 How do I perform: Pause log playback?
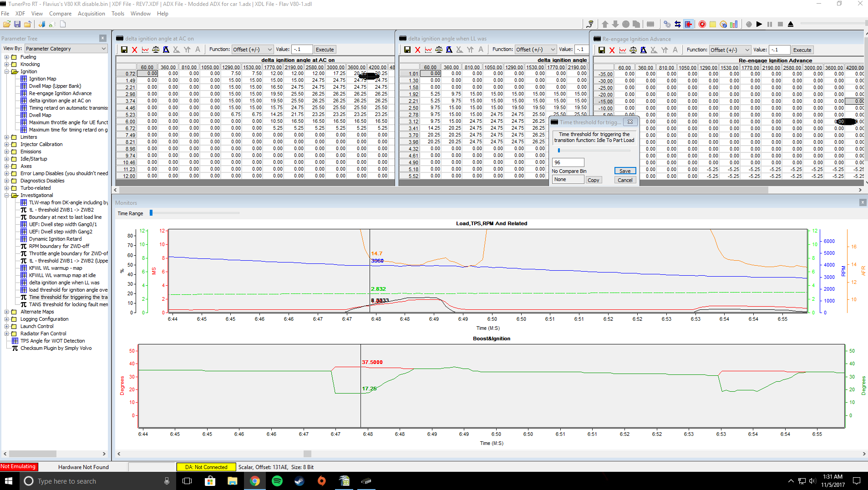click(x=770, y=24)
